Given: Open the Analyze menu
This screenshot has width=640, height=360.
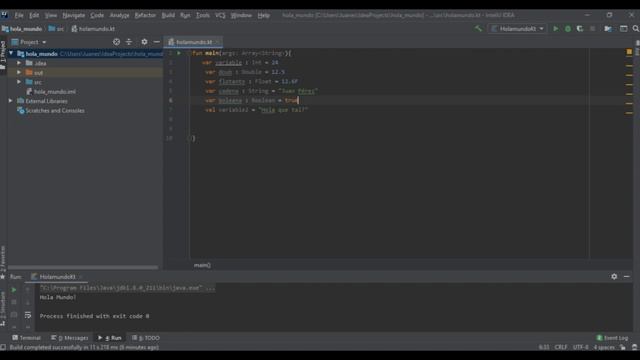Looking at the screenshot, I should tap(119, 15).
